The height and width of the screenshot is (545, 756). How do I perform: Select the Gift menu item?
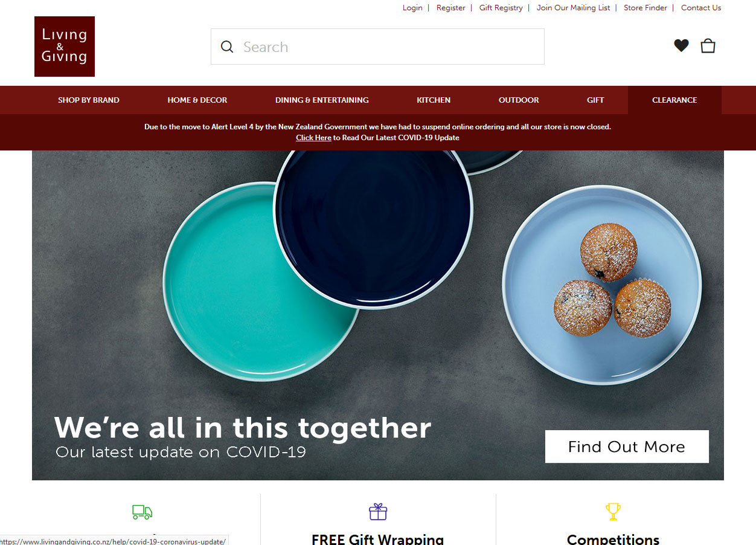click(595, 100)
